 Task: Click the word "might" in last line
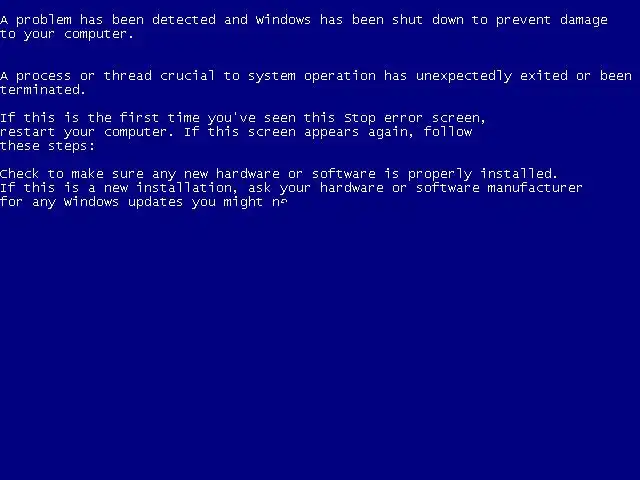click(243, 203)
